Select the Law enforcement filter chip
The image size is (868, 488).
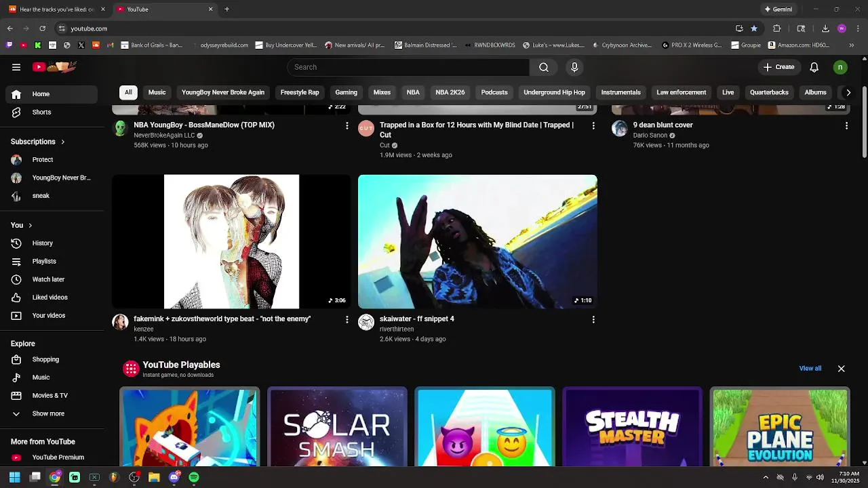click(682, 93)
